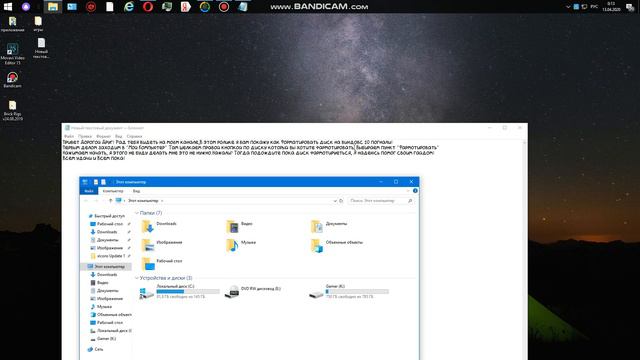Viewport: 640px width, 360px height.
Task: Open File Explorer from the taskbar
Action: click(53, 7)
